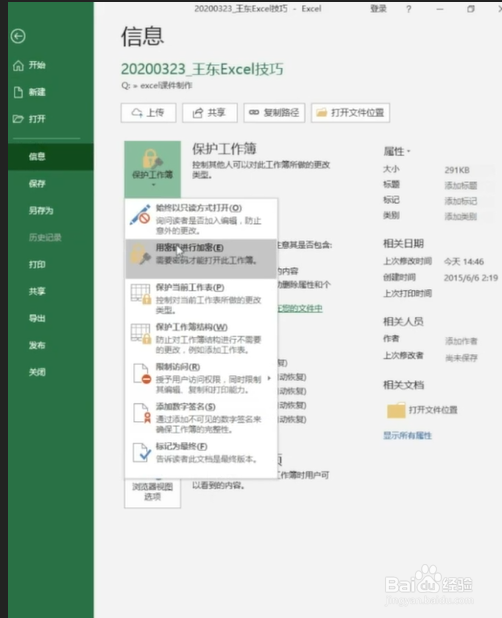Click the 2015/6/6 2:19 creation time

[471, 277]
